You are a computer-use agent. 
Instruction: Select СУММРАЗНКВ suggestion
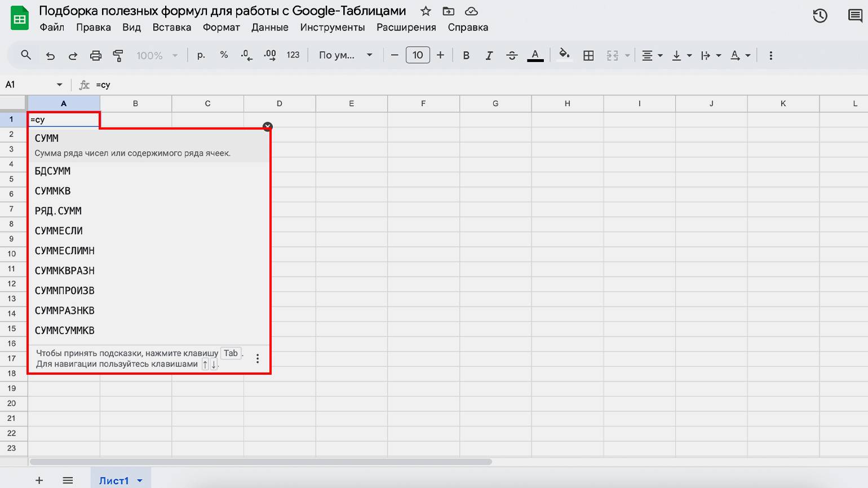point(149,310)
